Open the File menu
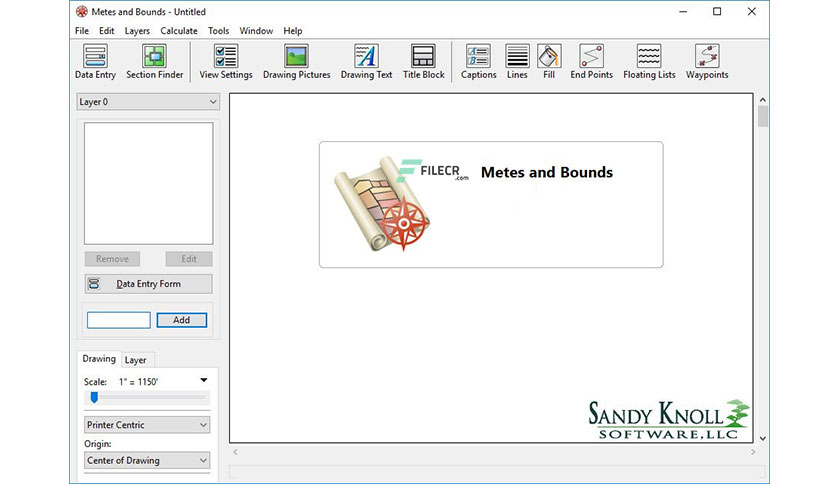Image resolution: width=836 pixels, height=484 pixels. (82, 31)
